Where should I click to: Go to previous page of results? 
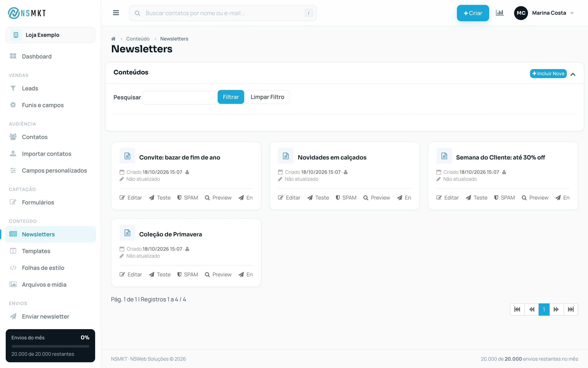coord(531,309)
